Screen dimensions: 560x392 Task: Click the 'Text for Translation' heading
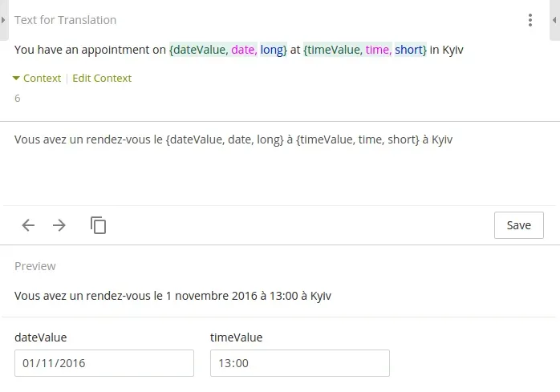pos(65,20)
